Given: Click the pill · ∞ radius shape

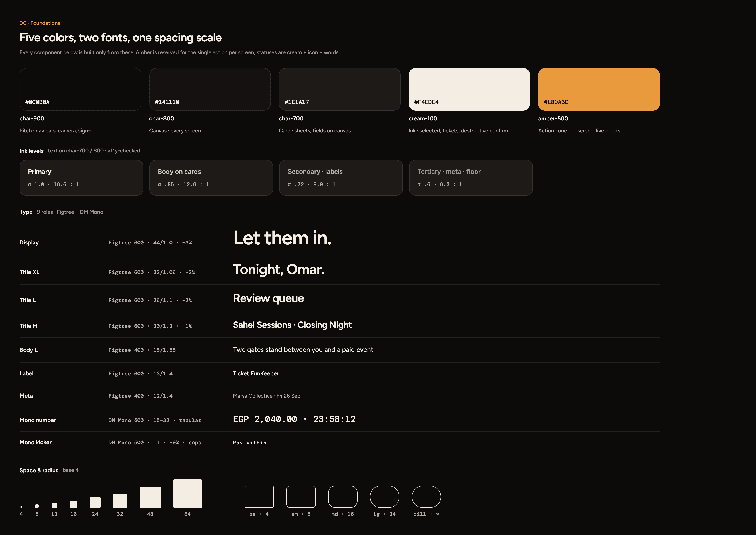Looking at the screenshot, I should pos(426,497).
